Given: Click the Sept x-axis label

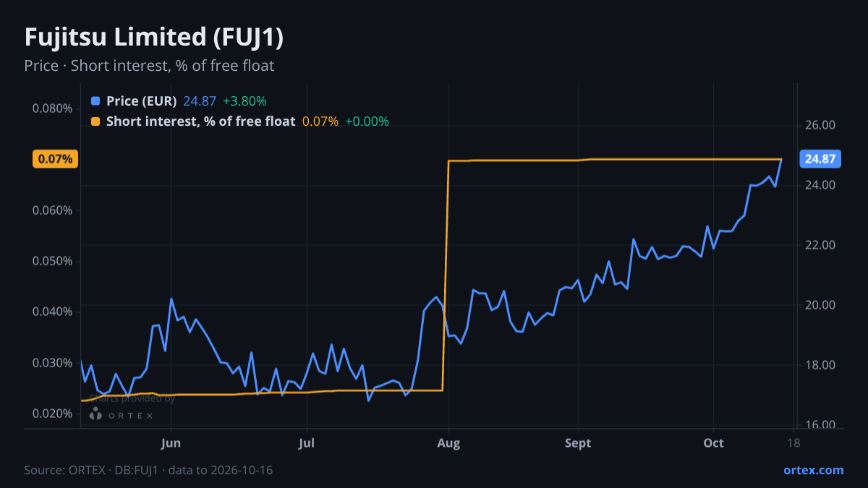Looking at the screenshot, I should point(578,442).
